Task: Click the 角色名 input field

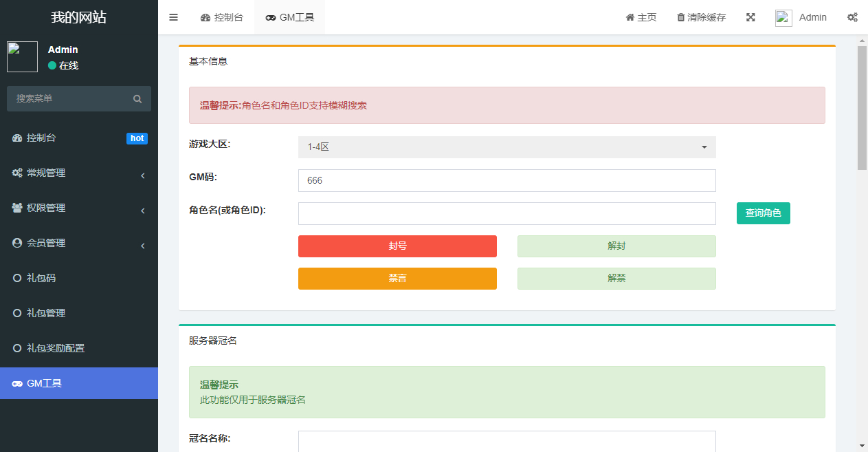Action: (x=507, y=213)
